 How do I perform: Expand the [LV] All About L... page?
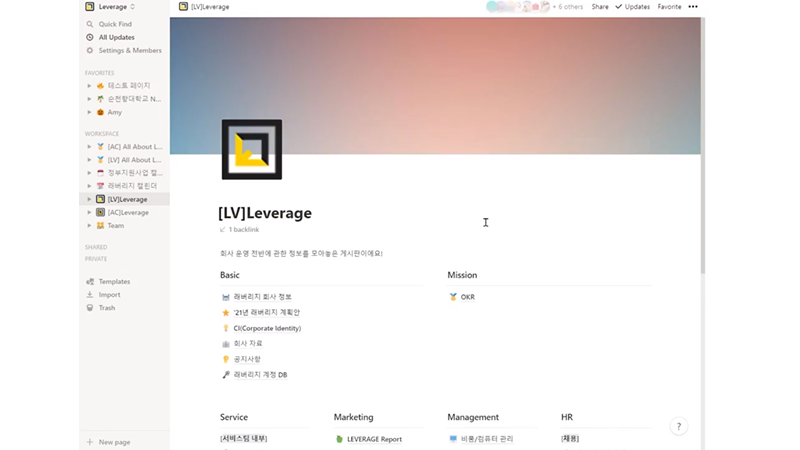(89, 160)
